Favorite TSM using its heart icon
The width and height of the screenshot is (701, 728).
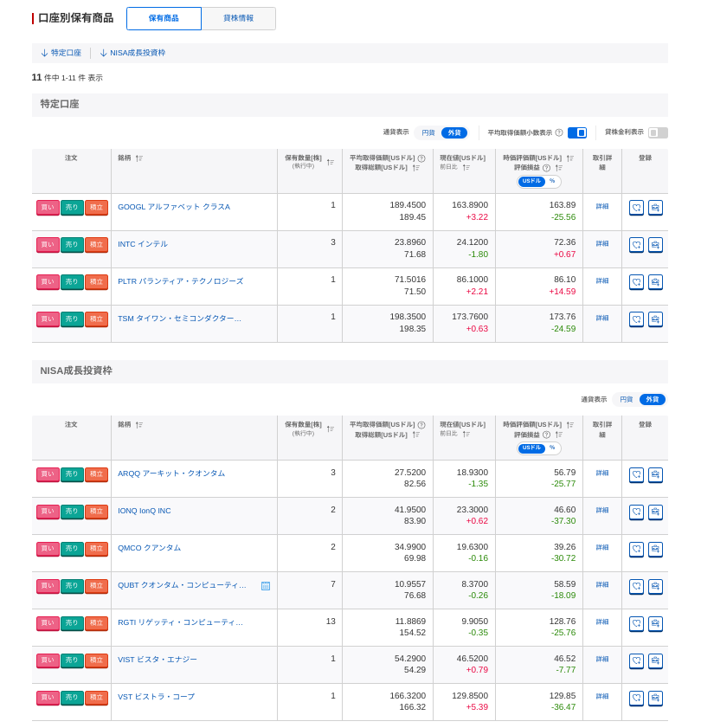point(636,319)
